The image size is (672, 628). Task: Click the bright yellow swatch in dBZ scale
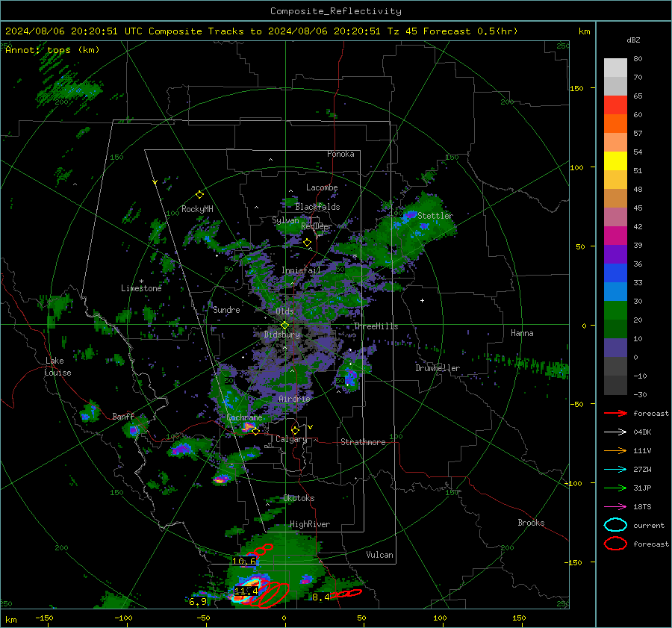point(615,161)
